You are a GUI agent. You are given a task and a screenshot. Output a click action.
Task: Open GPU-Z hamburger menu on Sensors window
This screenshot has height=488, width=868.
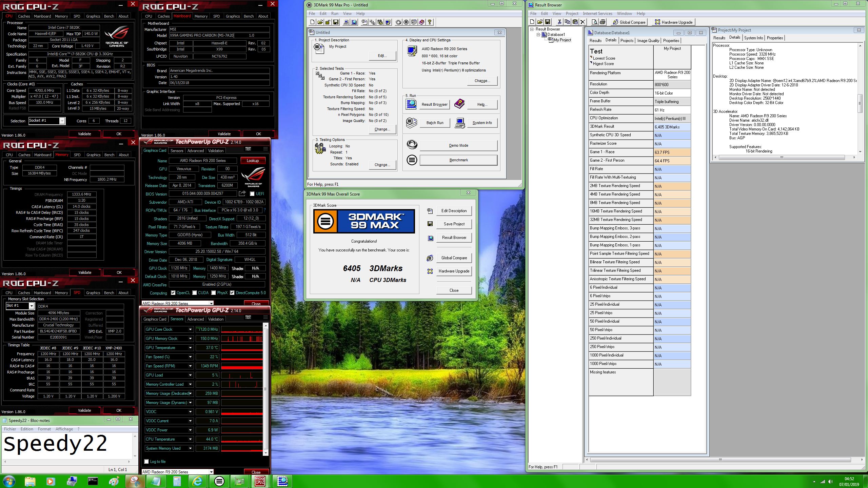(x=265, y=317)
